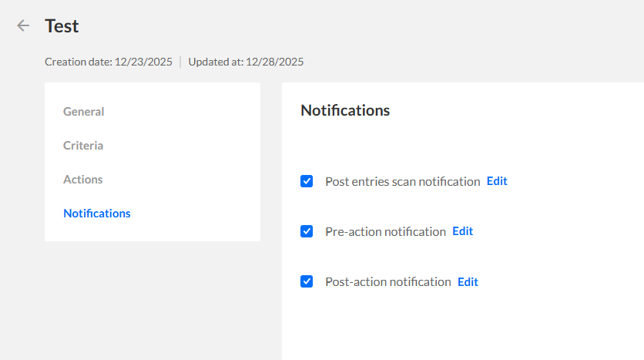644x360 pixels.
Task: Edit the Post entries scan notification
Action: click(497, 181)
